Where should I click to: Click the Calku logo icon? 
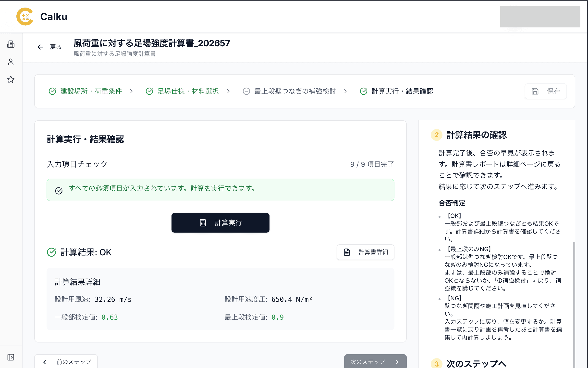(25, 16)
